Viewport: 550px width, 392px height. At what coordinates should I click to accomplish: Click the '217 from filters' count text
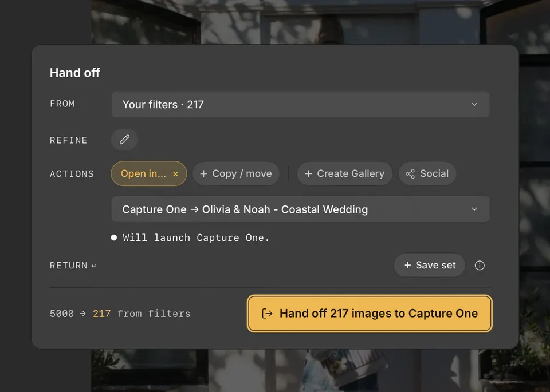coord(142,314)
